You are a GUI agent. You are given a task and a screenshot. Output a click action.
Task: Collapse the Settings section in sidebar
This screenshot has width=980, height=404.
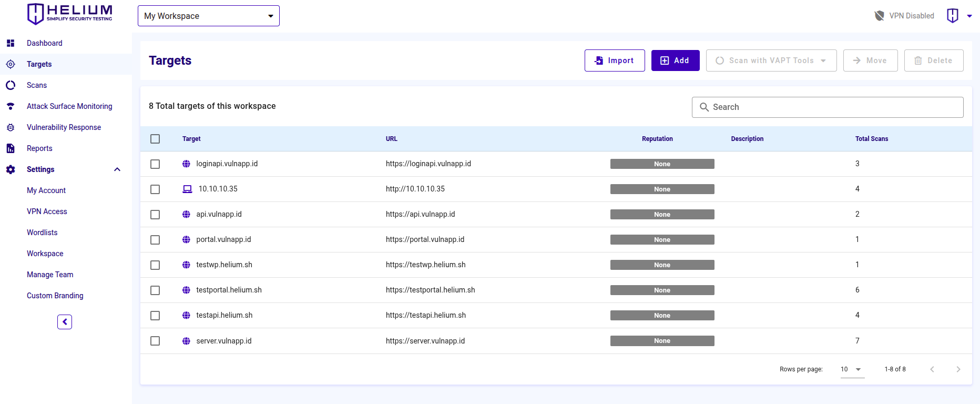117,169
